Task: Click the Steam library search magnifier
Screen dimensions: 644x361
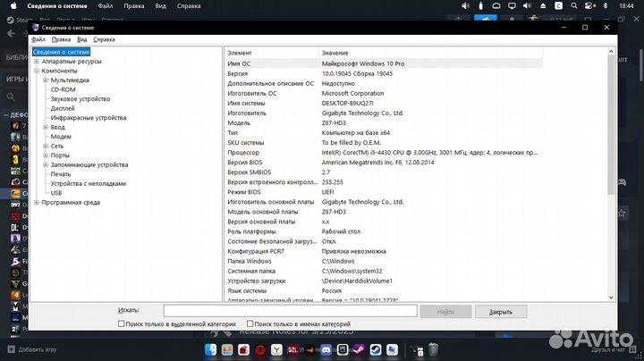Action: point(11,97)
